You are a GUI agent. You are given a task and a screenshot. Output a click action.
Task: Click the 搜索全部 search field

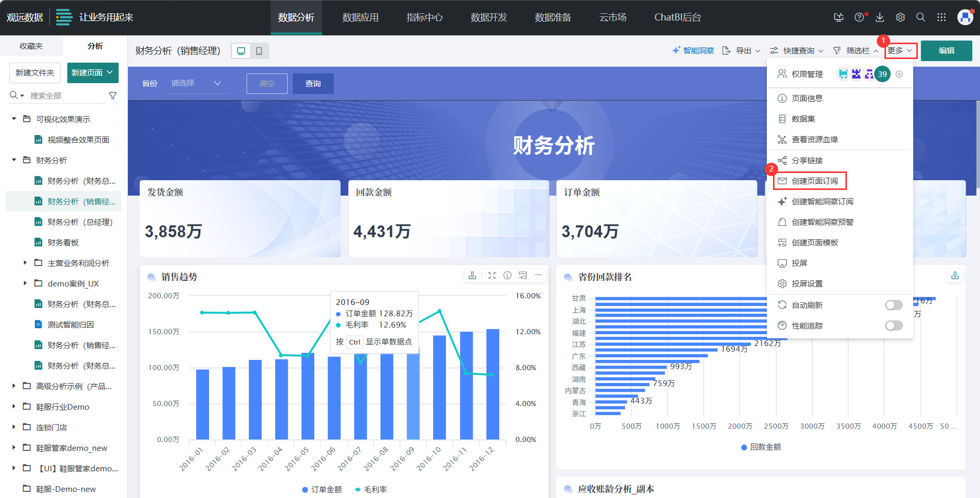[64, 95]
